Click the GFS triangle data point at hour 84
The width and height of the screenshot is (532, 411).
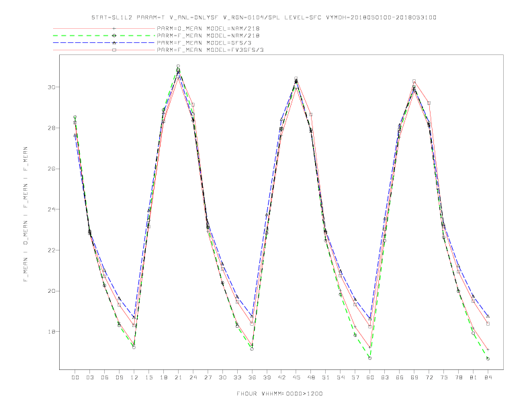point(488,316)
